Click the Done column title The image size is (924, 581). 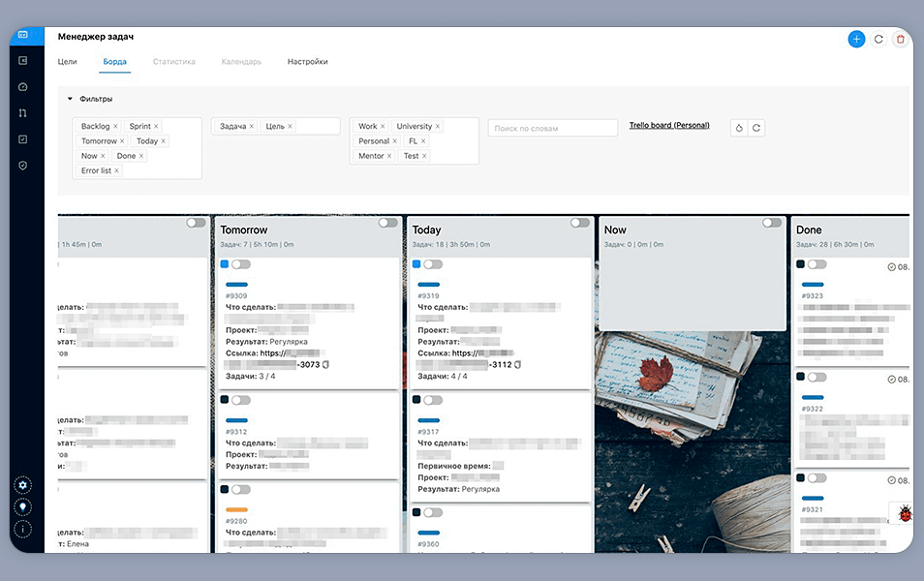(x=809, y=229)
